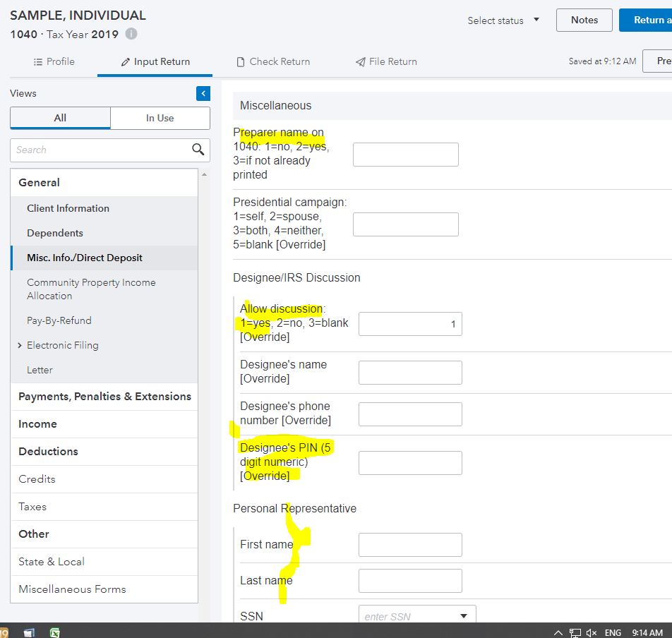Viewport: 672px width, 638px height.
Task: Expand the Electronic Filing section
Action: [20, 345]
